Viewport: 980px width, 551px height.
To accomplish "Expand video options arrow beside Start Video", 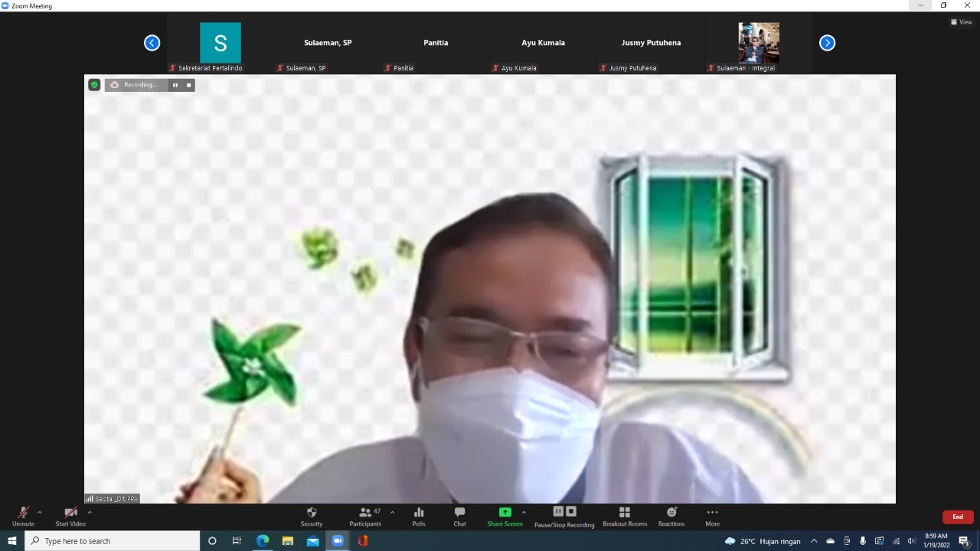I will 90,512.
